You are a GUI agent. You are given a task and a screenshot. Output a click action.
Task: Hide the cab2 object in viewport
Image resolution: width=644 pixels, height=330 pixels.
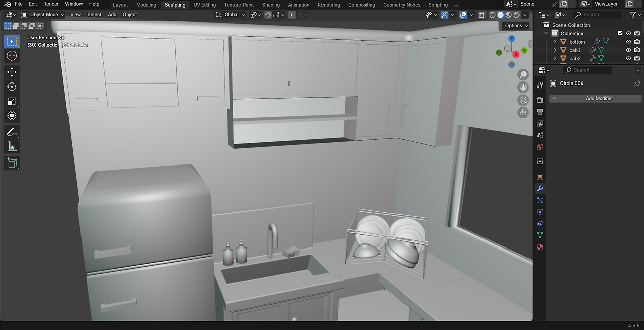[628, 59]
